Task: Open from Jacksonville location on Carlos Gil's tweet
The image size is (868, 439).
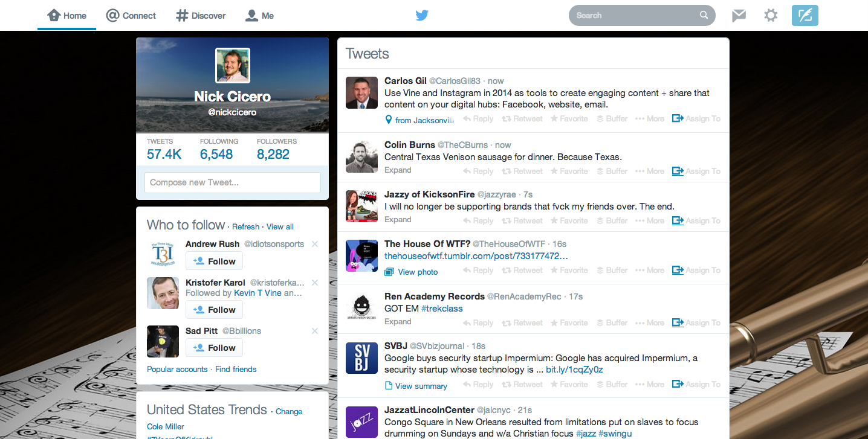Action: 419,120
